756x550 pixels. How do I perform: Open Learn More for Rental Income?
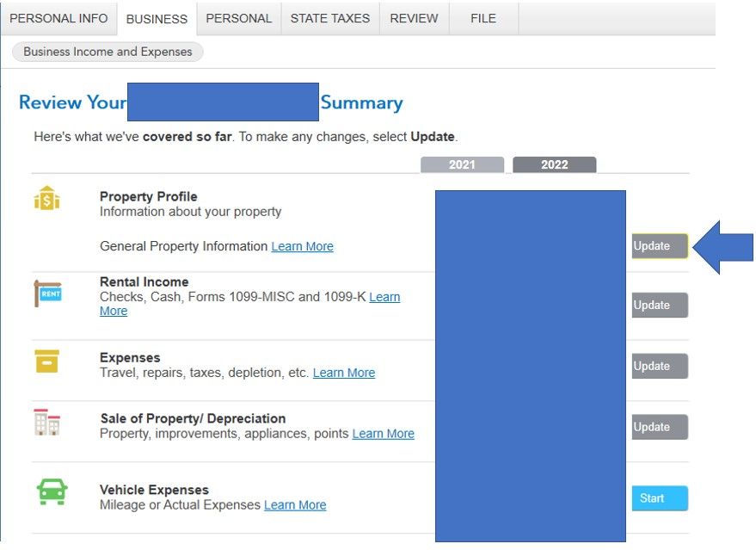384,297
